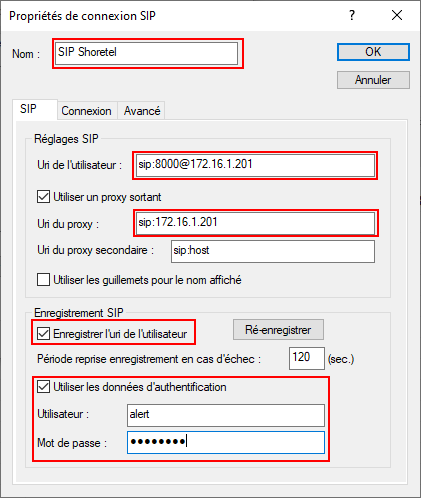Screen dimensions: 421x498
Task: Disable Utiliser un proxy sortant checkbox
Action: 43,197
